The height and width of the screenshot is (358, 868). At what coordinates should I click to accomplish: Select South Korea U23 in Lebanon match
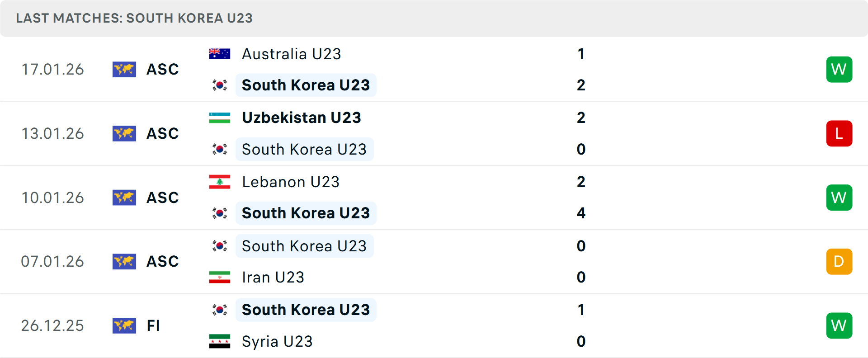click(306, 213)
